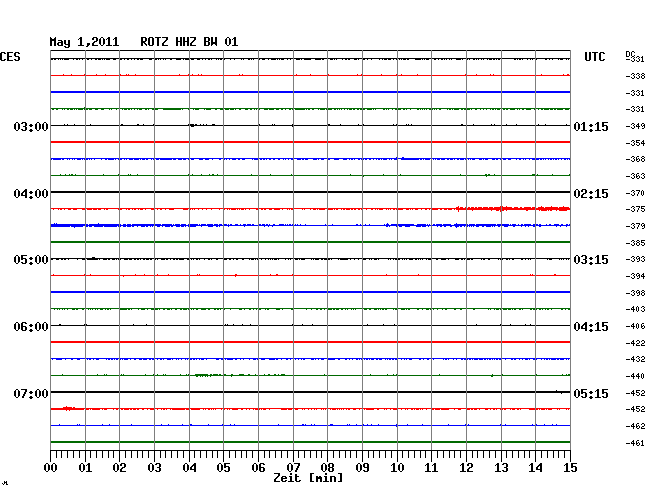650x494 pixels.
Task: Click minute tick label '04'
Action: click(x=189, y=468)
